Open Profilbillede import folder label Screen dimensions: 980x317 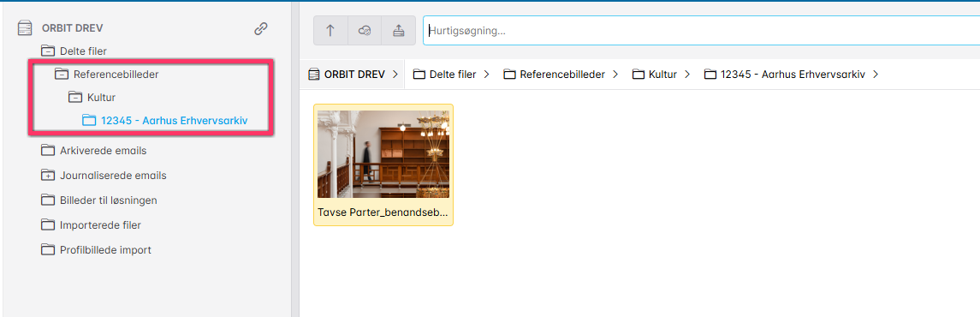point(105,250)
